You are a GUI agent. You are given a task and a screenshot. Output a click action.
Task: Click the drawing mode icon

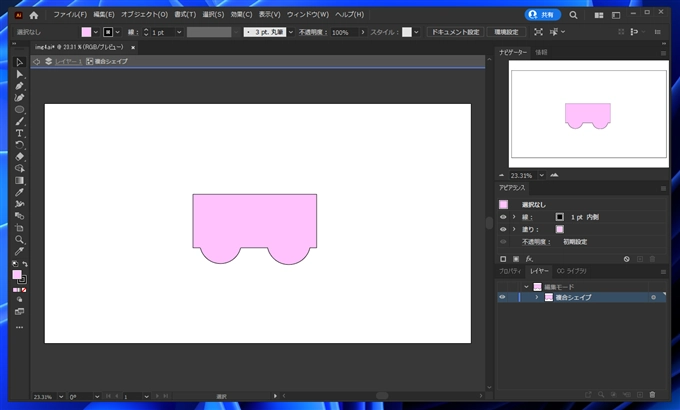coord(19,299)
